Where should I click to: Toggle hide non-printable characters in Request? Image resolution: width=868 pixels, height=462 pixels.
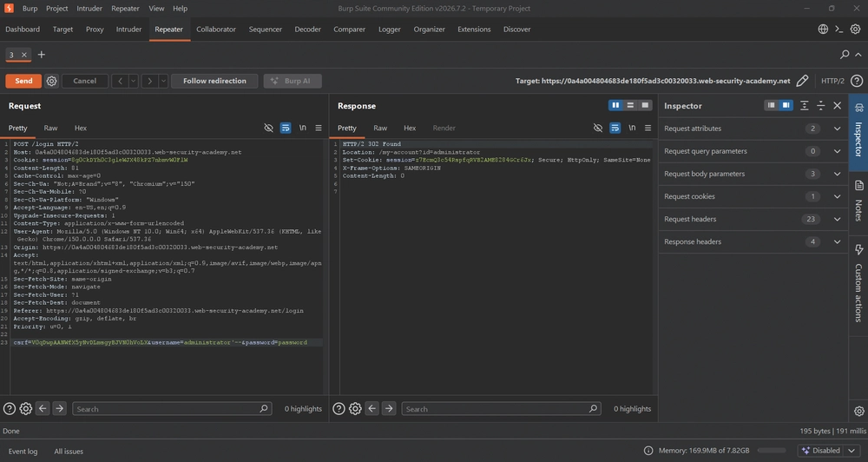(268, 128)
